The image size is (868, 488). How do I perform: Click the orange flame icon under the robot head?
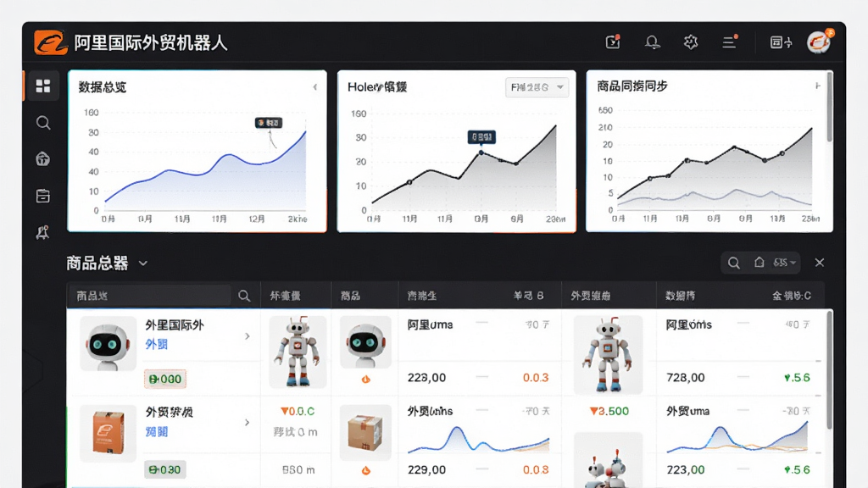tap(366, 379)
